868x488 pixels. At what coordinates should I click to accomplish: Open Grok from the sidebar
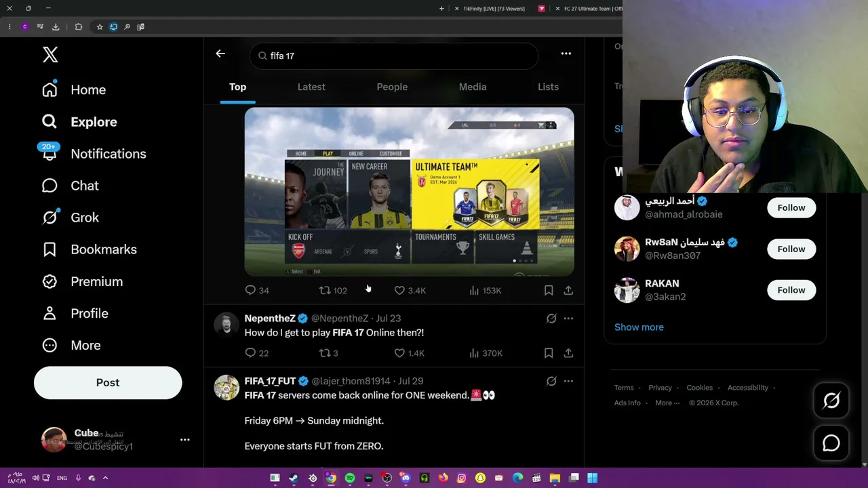click(70, 218)
